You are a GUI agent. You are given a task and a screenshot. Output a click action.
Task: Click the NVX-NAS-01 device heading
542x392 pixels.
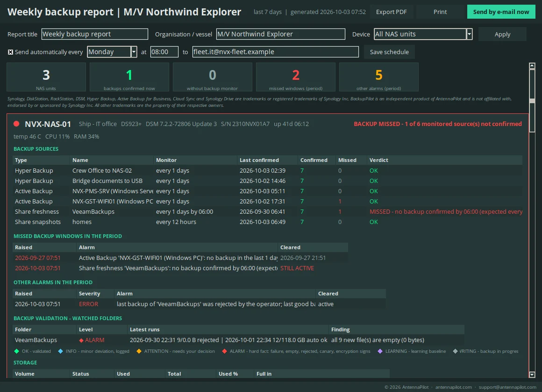[x=48, y=124]
